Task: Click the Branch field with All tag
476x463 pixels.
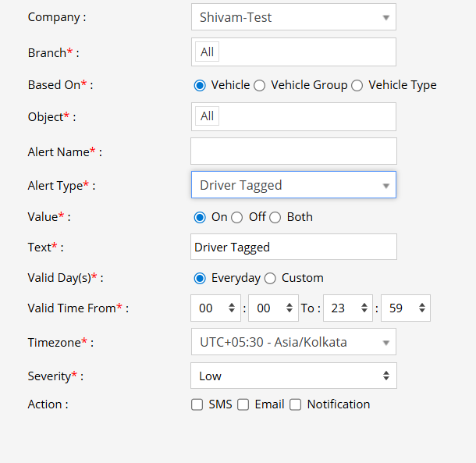Action: tap(293, 52)
